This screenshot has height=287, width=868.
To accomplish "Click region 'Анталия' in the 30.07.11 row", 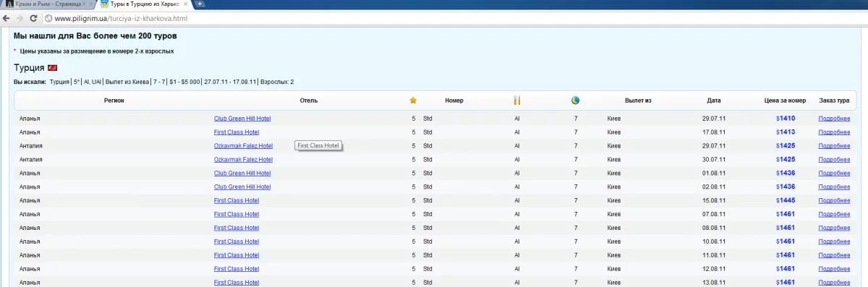I will 31,159.
